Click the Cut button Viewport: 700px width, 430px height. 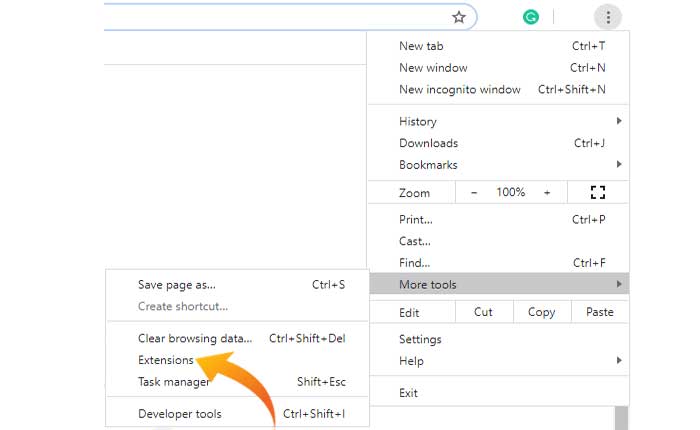pos(483,312)
